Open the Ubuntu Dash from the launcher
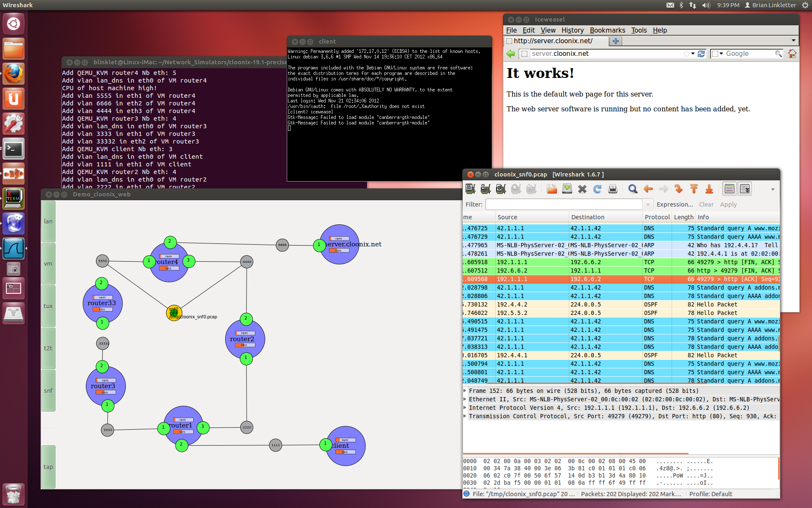This screenshot has height=508, width=812. pos(14,24)
